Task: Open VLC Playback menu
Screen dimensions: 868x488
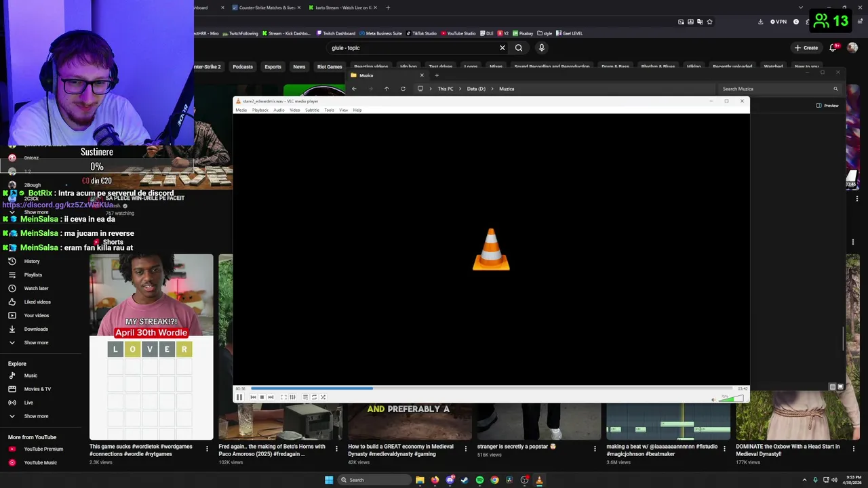Action: [260, 110]
